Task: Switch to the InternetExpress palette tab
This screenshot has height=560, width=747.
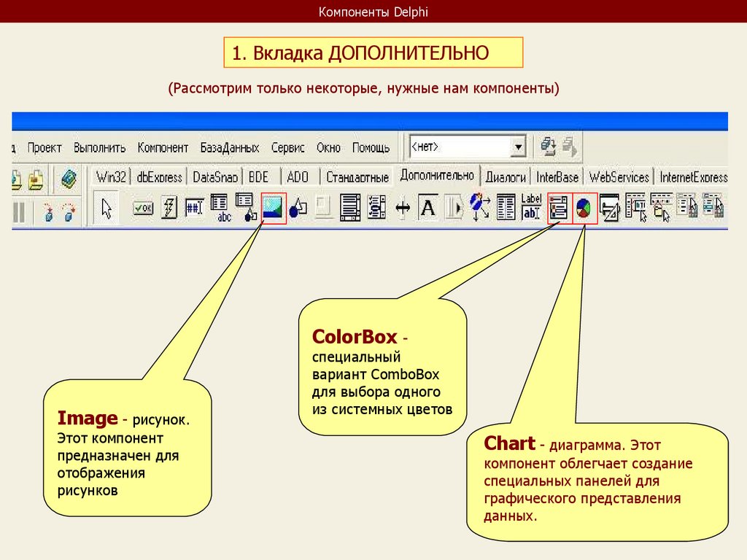Action: [x=693, y=177]
